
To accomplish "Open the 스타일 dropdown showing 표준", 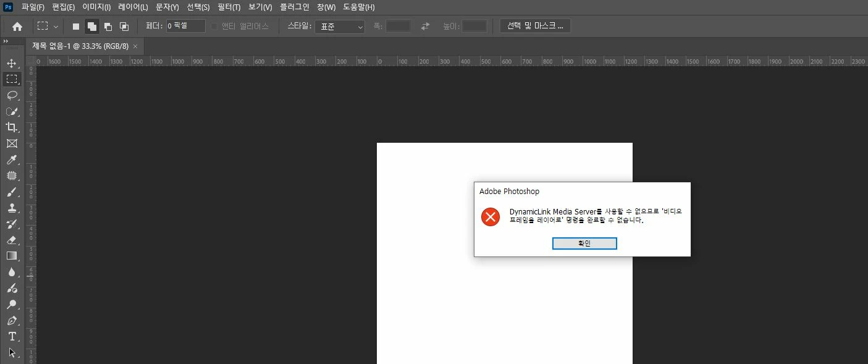I will [x=340, y=27].
